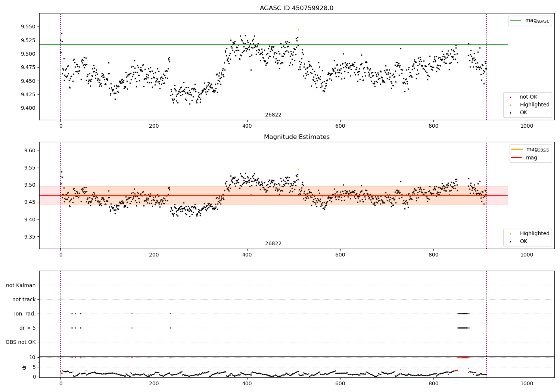
Task: Click the orange highlighted point in top plot
Action: (x=298, y=29)
